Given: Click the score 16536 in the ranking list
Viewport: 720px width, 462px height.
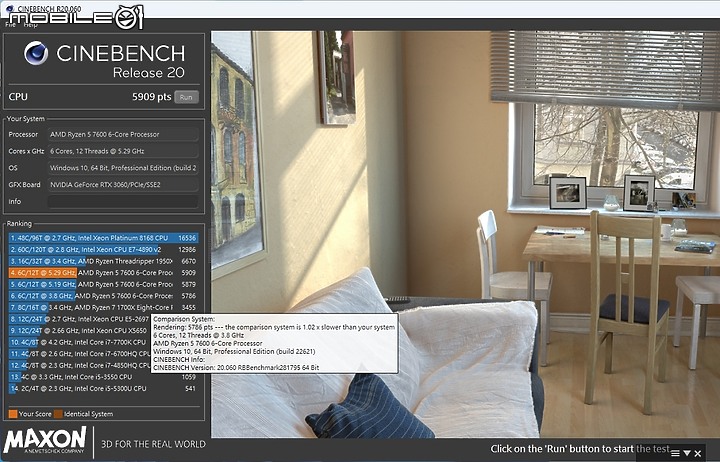Looking at the screenshot, I should pyautogui.click(x=187, y=238).
